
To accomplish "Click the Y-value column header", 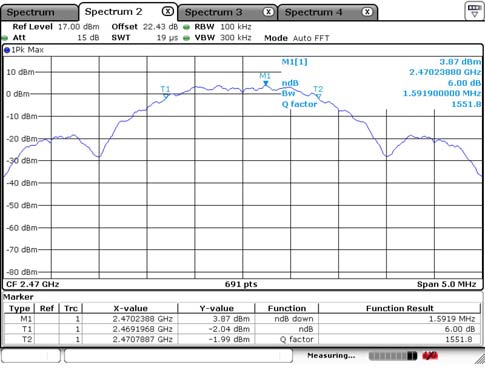I will pos(217,308).
